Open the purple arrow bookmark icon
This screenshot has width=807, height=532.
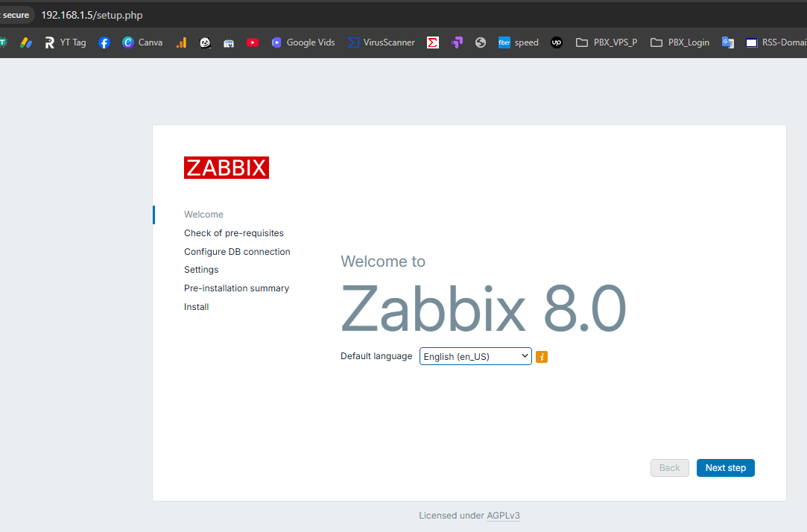457,42
